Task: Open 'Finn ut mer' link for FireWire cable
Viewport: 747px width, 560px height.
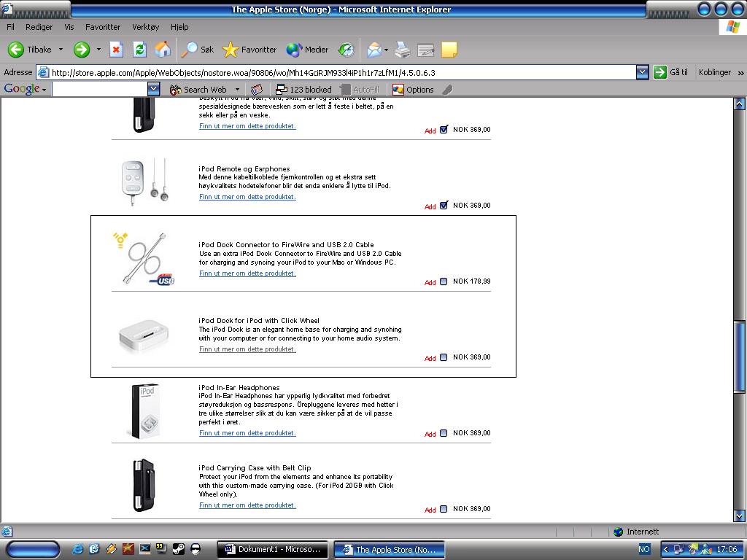Action: coord(247,273)
